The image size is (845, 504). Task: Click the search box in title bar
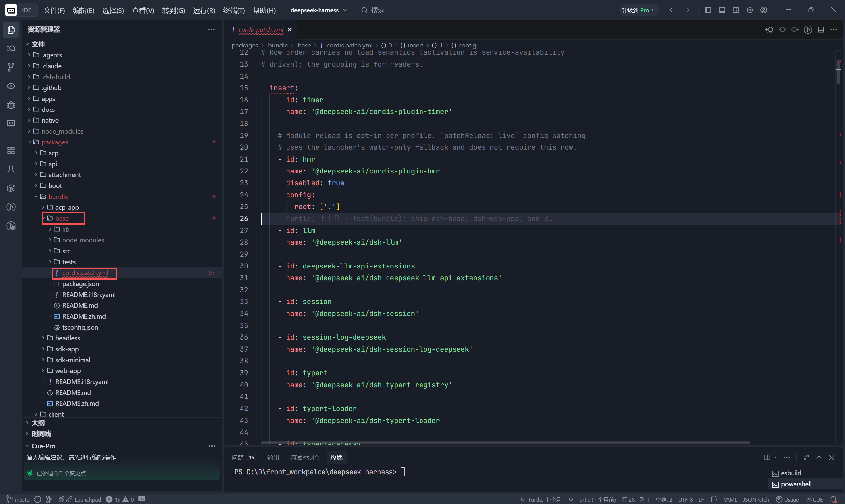[x=373, y=10]
